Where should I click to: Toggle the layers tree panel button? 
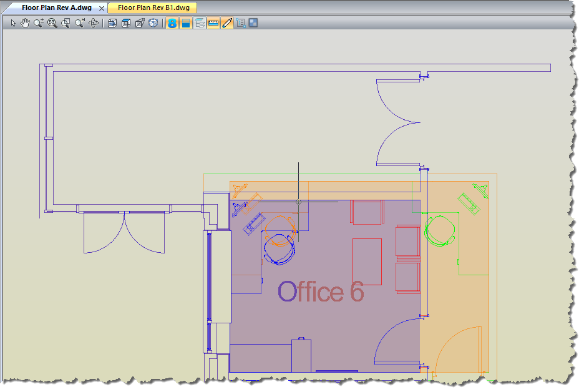(x=199, y=23)
